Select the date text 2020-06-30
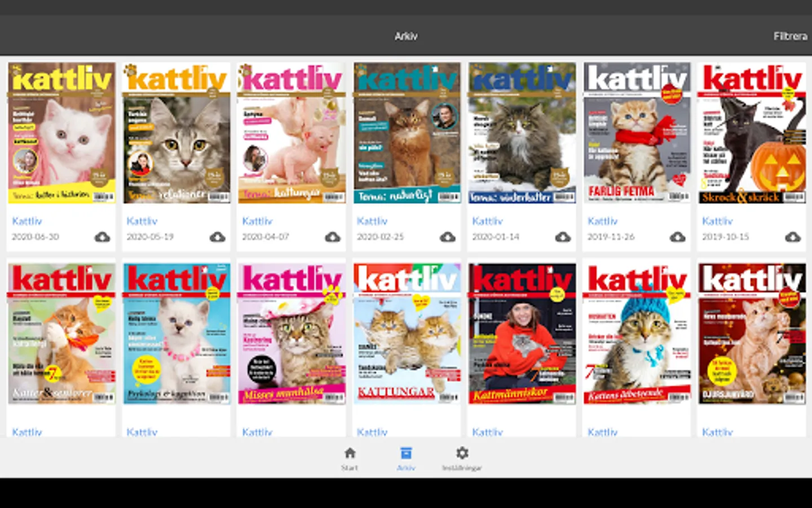The height and width of the screenshot is (508, 812). coord(35,237)
